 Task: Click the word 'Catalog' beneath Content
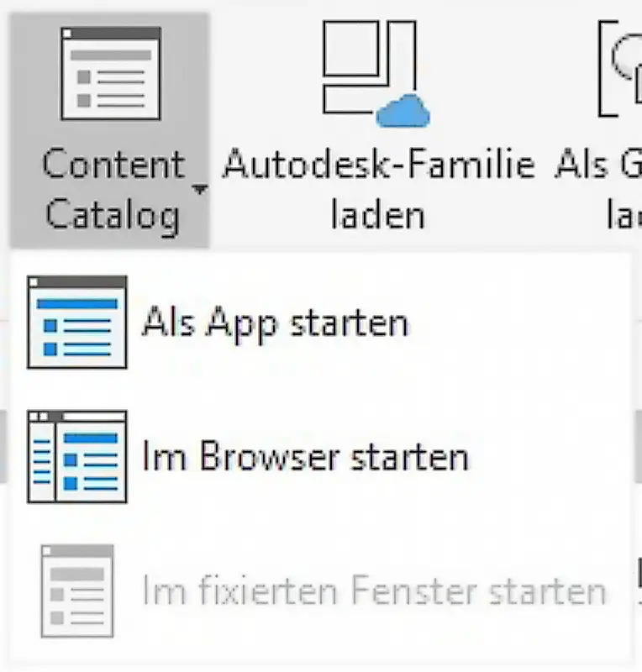point(113,216)
